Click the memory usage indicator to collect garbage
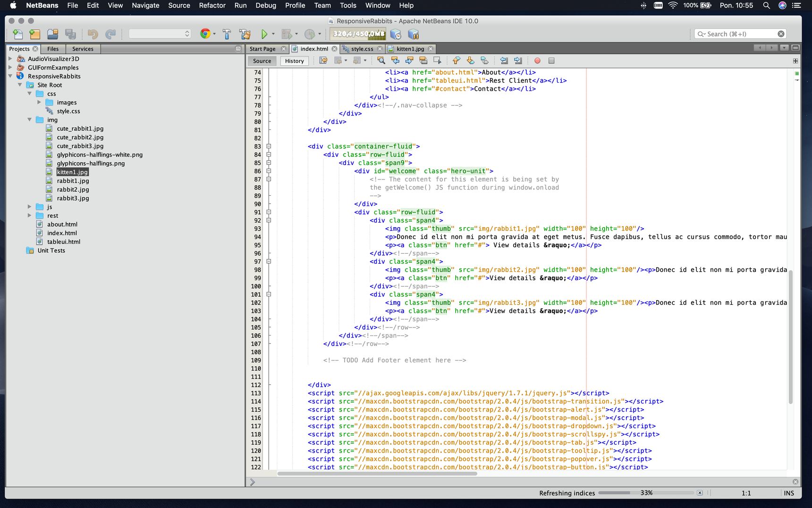812x508 pixels. [x=357, y=34]
